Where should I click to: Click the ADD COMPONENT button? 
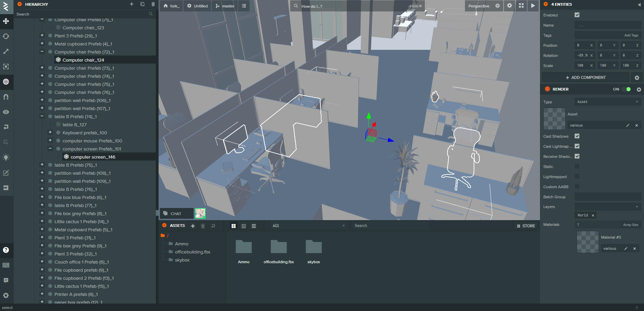pyautogui.click(x=585, y=77)
